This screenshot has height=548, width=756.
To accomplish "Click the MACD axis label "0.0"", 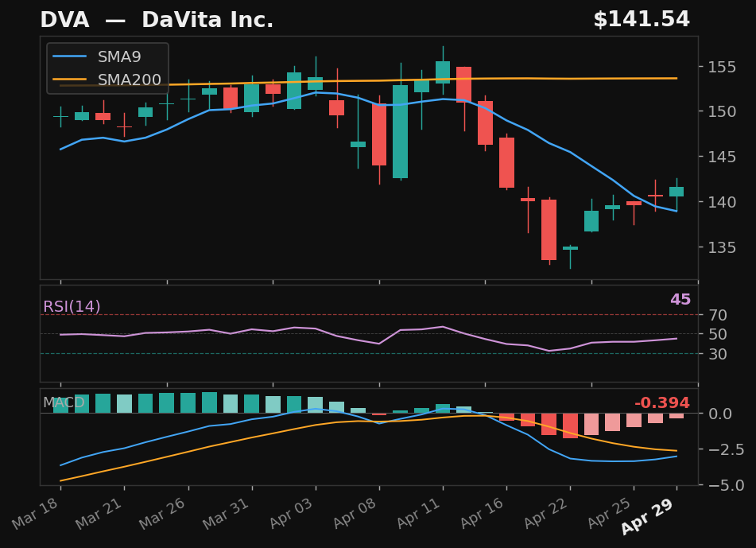I will click(x=720, y=414).
